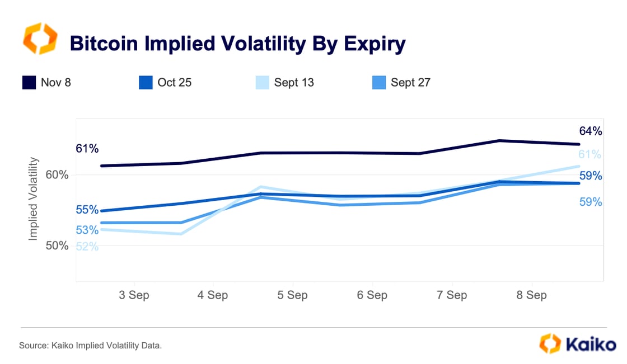This screenshot has width=627, height=364.
Task: Select the Oct 25 legend label
Action: 175,83
